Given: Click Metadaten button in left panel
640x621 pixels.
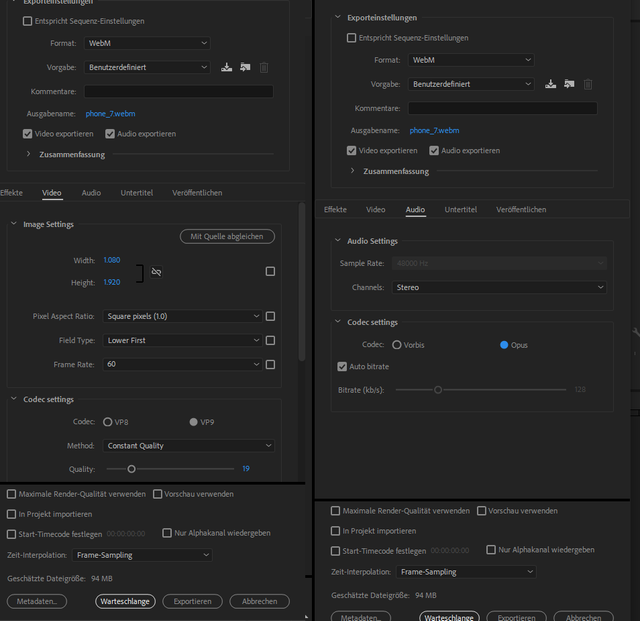Looking at the screenshot, I should pyautogui.click(x=37, y=601).
